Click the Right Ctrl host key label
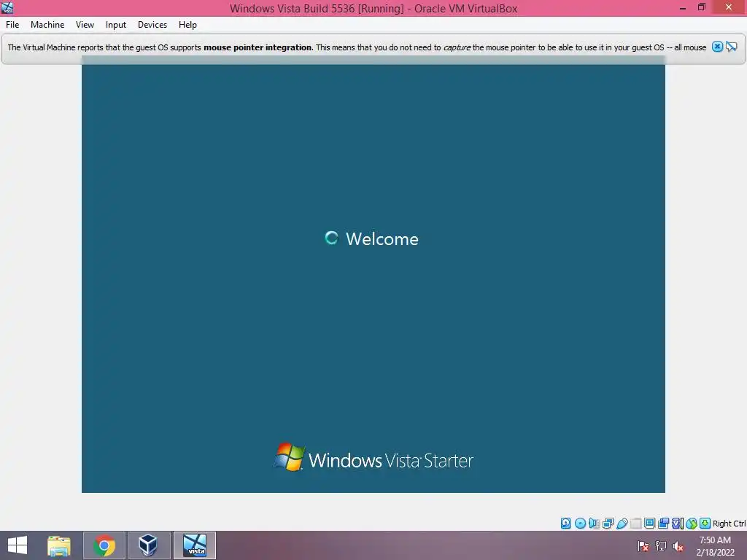747x560 pixels. (729, 524)
